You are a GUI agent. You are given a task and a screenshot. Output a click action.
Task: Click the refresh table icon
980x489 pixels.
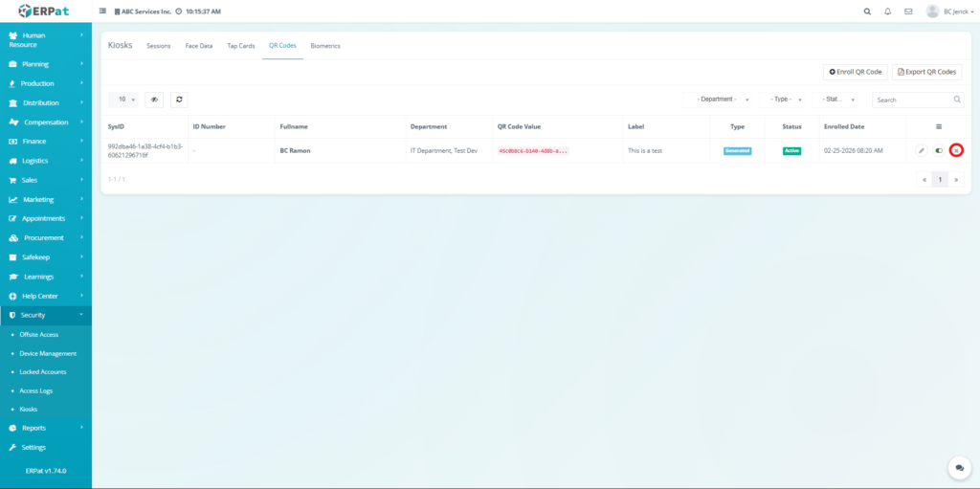[x=179, y=100]
